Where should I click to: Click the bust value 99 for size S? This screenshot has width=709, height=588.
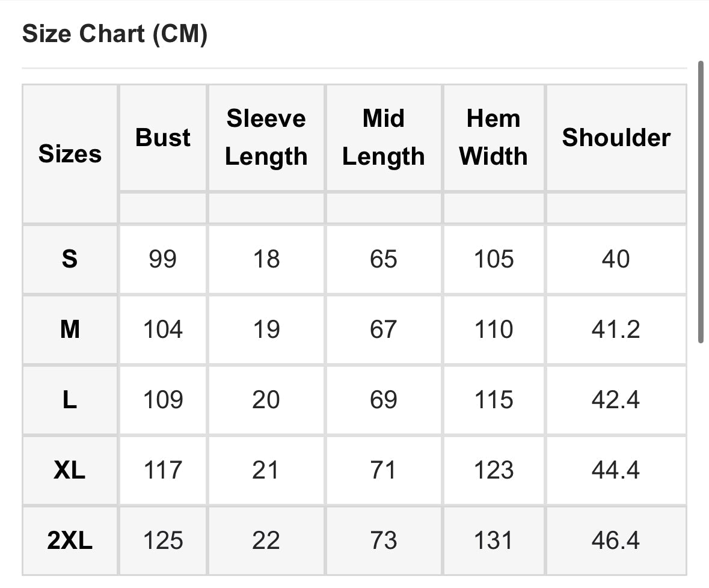(x=163, y=259)
